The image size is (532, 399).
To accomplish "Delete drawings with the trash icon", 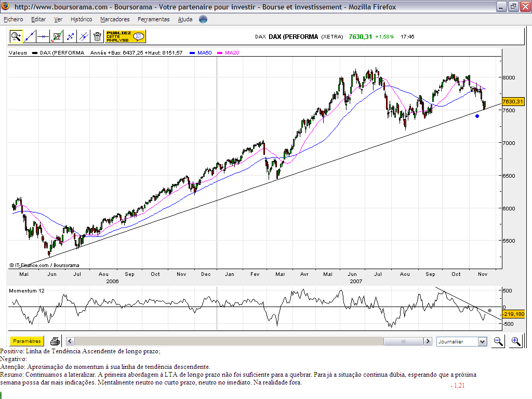I will [x=97, y=36].
